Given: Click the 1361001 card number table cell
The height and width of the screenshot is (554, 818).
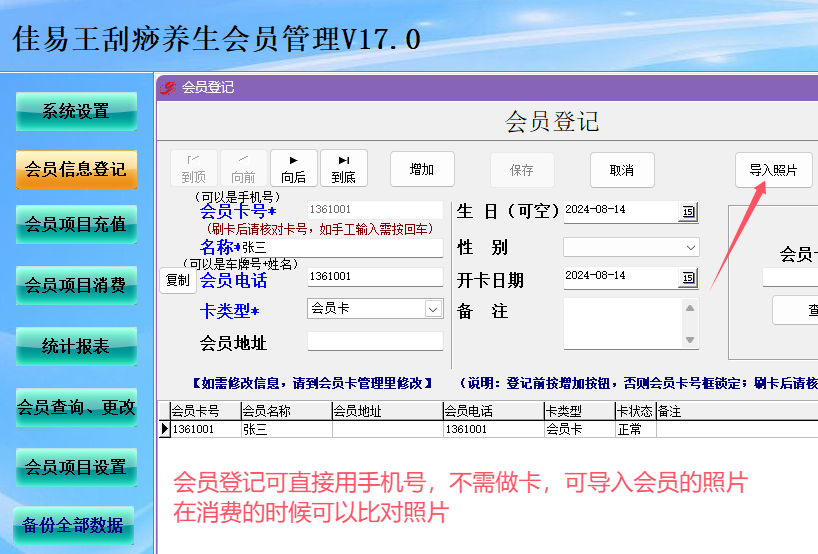Looking at the screenshot, I should [206, 429].
